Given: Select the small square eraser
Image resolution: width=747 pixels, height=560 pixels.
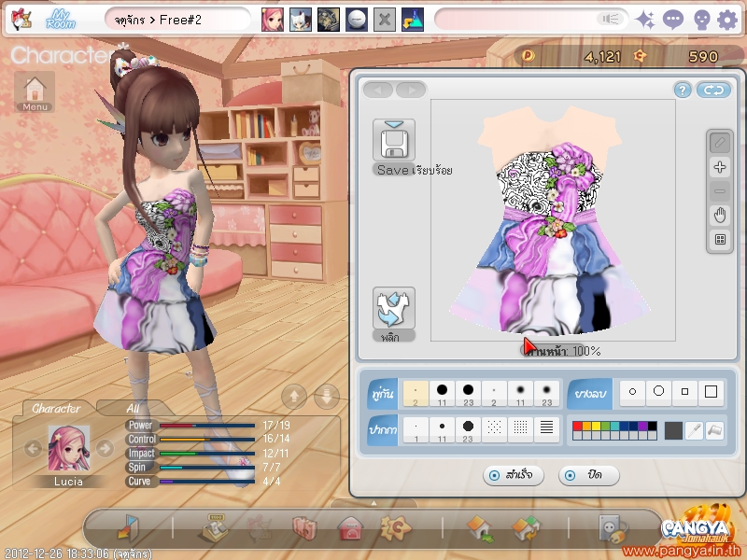Looking at the screenshot, I should (684, 392).
